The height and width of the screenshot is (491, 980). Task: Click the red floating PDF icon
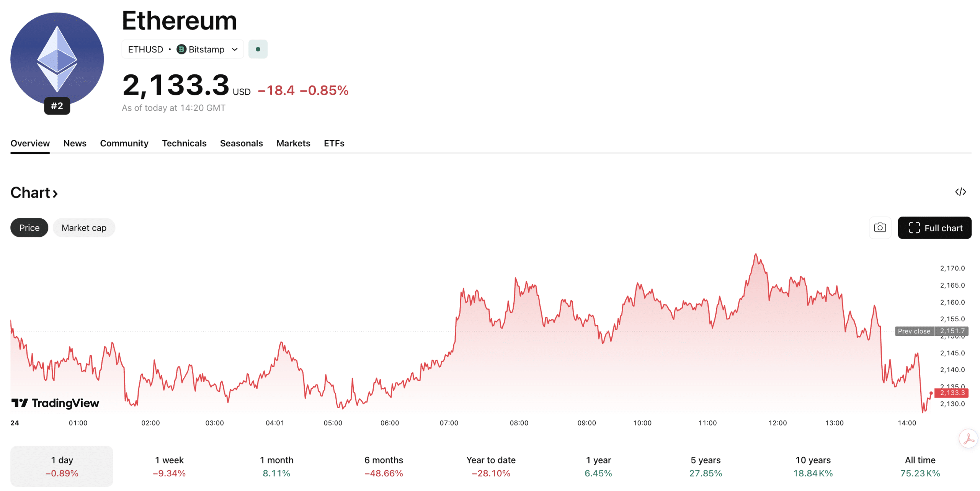[969, 439]
